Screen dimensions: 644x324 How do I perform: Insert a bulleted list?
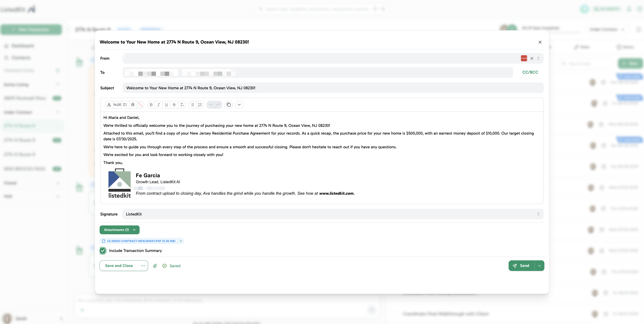point(192,105)
